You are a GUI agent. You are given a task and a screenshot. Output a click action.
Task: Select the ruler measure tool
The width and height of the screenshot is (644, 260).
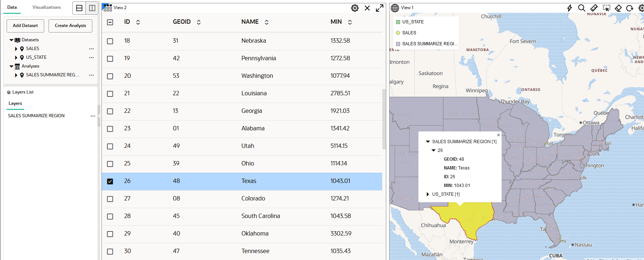(x=594, y=8)
